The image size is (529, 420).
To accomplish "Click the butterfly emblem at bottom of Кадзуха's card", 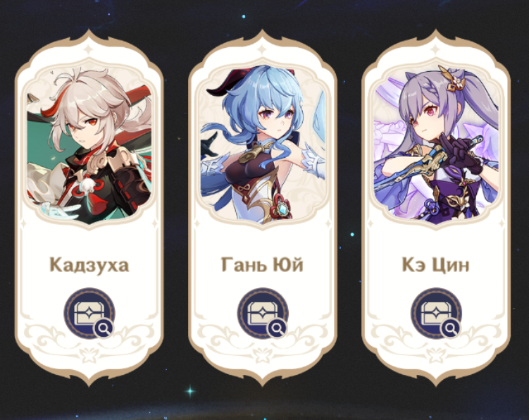I will tap(89, 356).
